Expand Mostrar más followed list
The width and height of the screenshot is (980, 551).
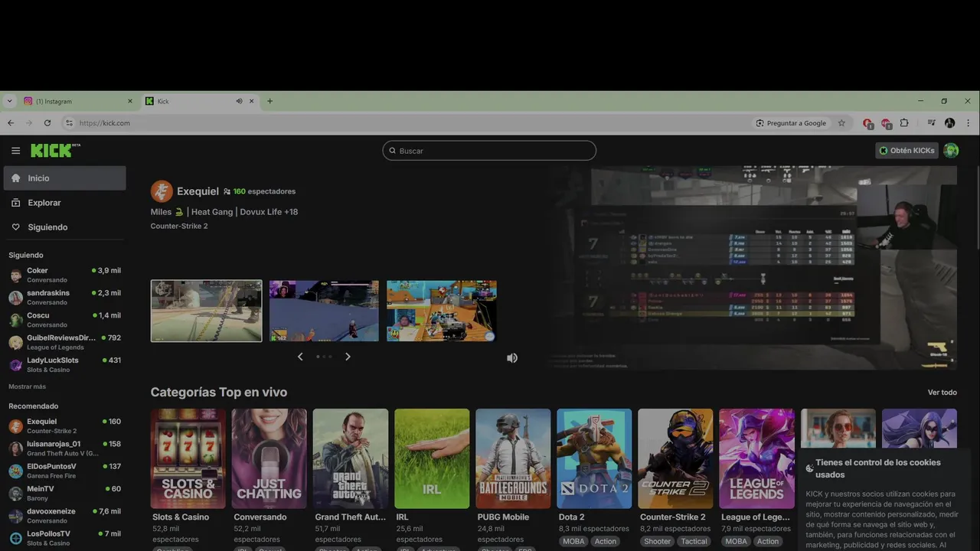coord(27,386)
